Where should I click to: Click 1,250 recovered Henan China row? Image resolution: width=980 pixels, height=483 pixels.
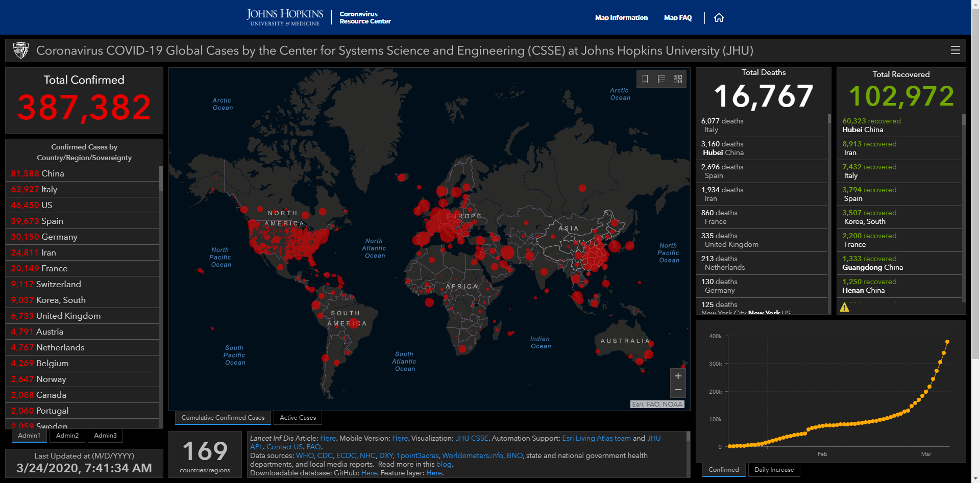899,286
